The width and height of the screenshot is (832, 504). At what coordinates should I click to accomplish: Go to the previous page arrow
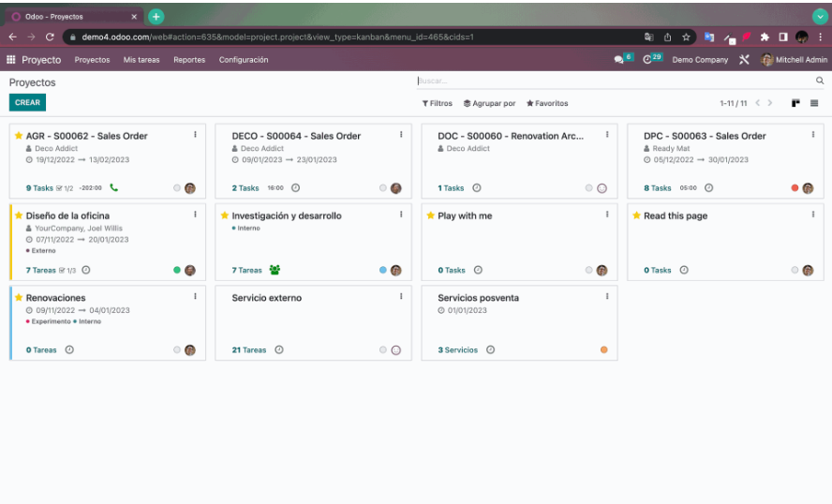(x=758, y=103)
